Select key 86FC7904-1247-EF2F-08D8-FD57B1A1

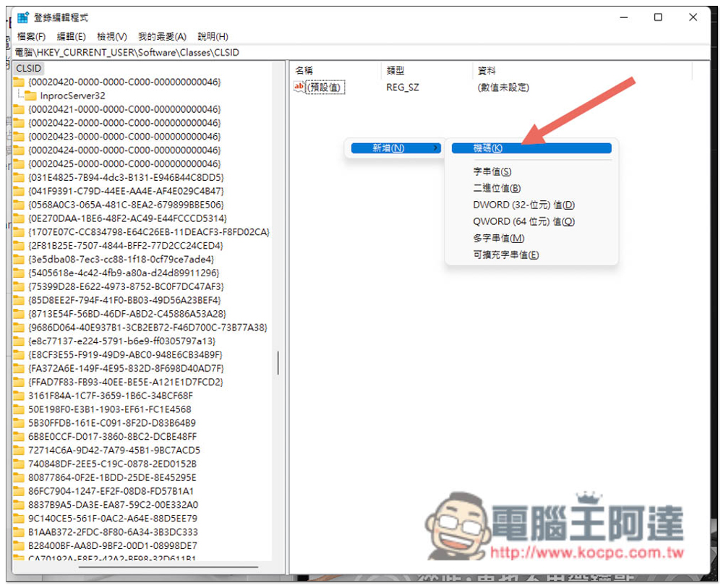[x=111, y=491]
